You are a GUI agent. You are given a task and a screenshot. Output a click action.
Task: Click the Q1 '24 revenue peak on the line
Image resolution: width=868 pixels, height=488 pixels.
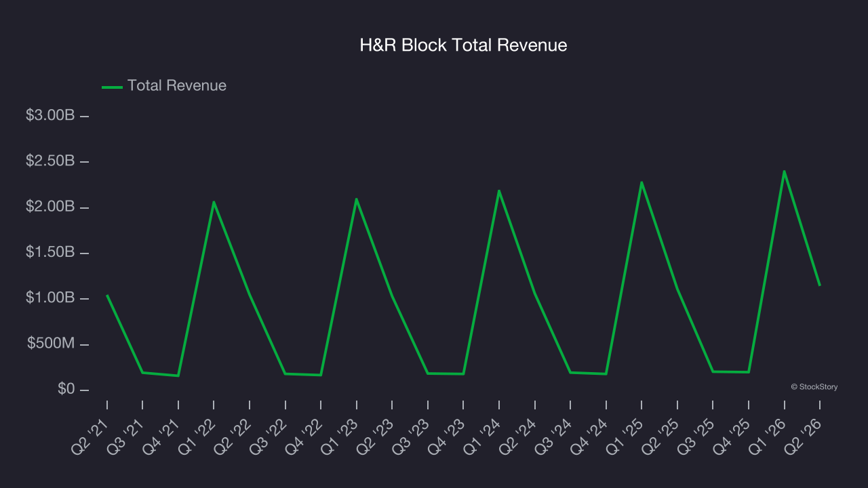[x=499, y=190]
